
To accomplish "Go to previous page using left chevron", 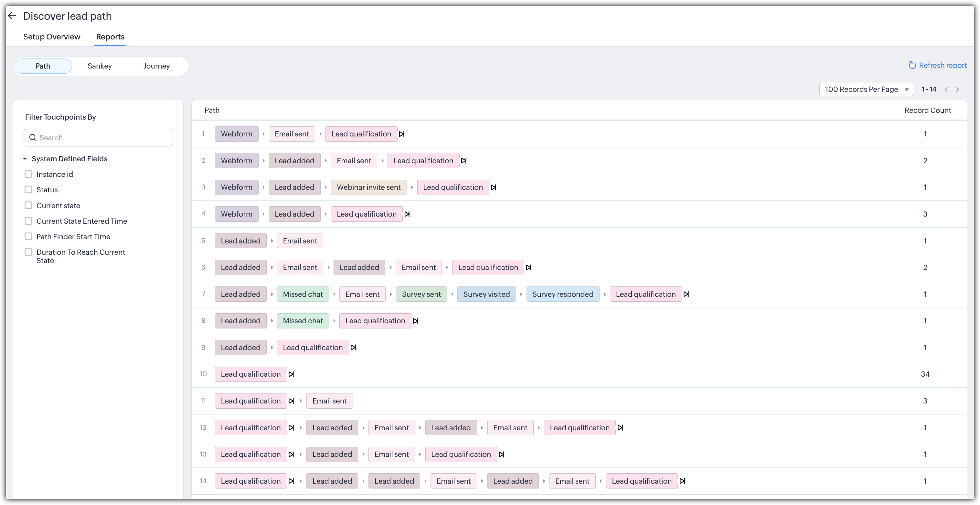I will (x=946, y=90).
